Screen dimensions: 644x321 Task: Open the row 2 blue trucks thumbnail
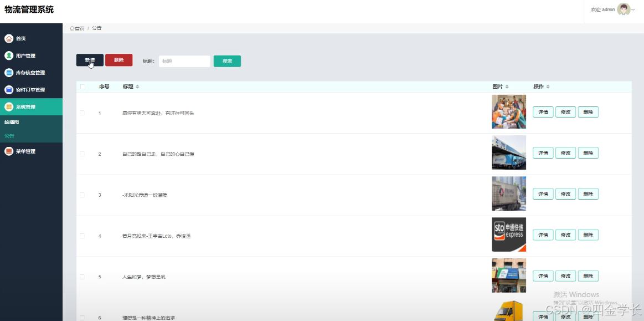tap(509, 152)
